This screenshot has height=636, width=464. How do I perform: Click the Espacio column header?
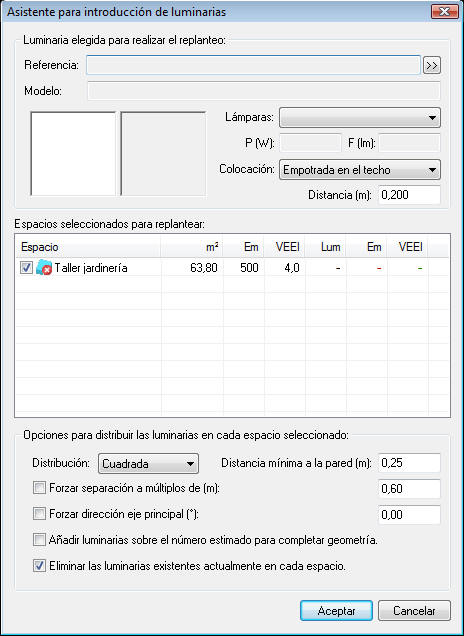point(88,247)
